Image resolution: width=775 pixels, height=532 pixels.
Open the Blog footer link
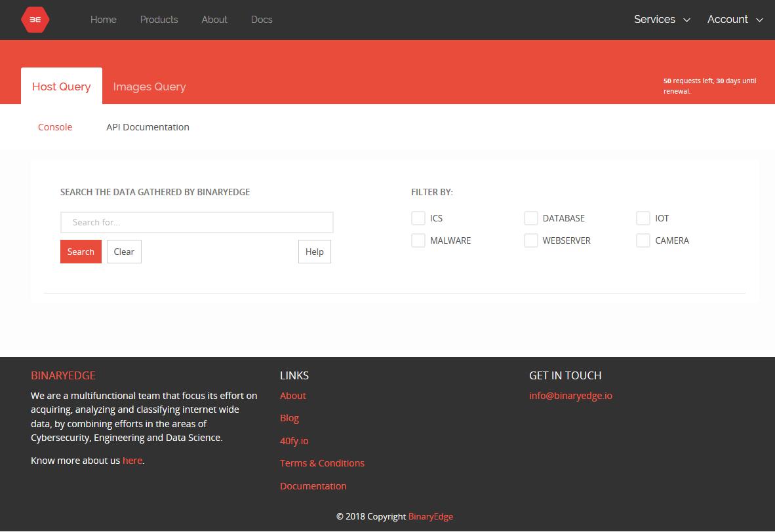[289, 418]
